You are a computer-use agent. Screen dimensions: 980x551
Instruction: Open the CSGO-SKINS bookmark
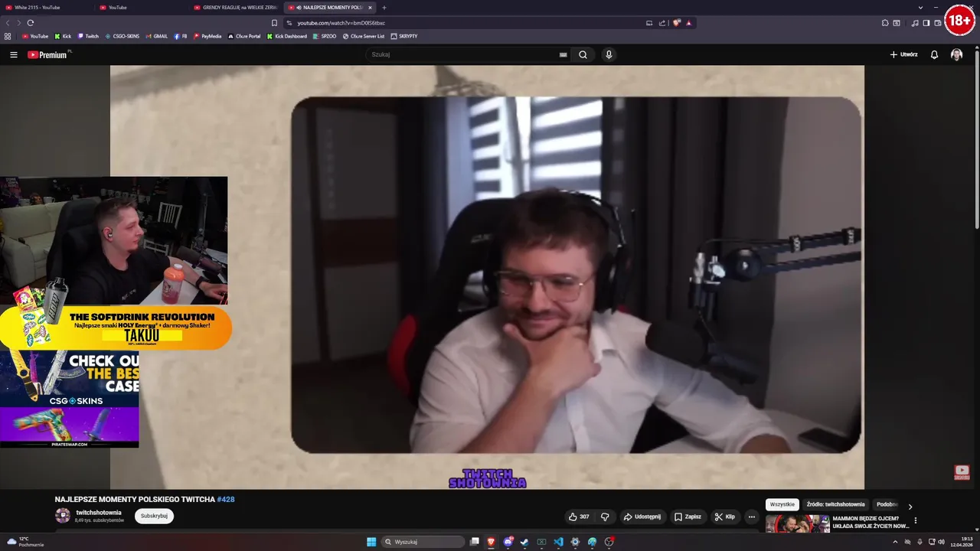point(122,36)
